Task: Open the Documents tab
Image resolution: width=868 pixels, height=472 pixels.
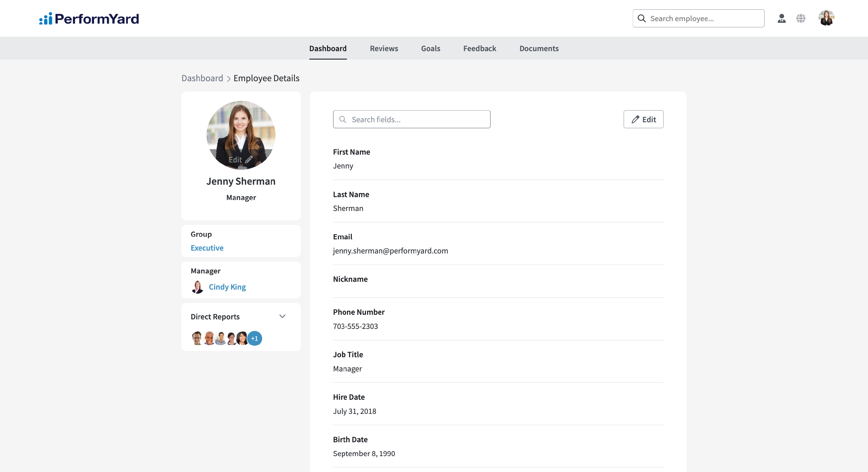Action: (539, 49)
